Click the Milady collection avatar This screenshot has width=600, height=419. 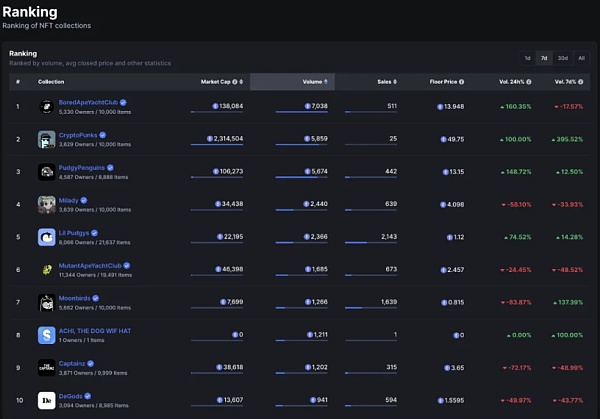(46, 204)
